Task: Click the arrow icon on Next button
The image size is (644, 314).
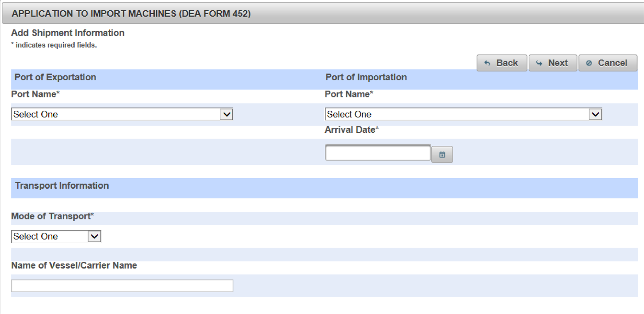Action: pyautogui.click(x=539, y=63)
